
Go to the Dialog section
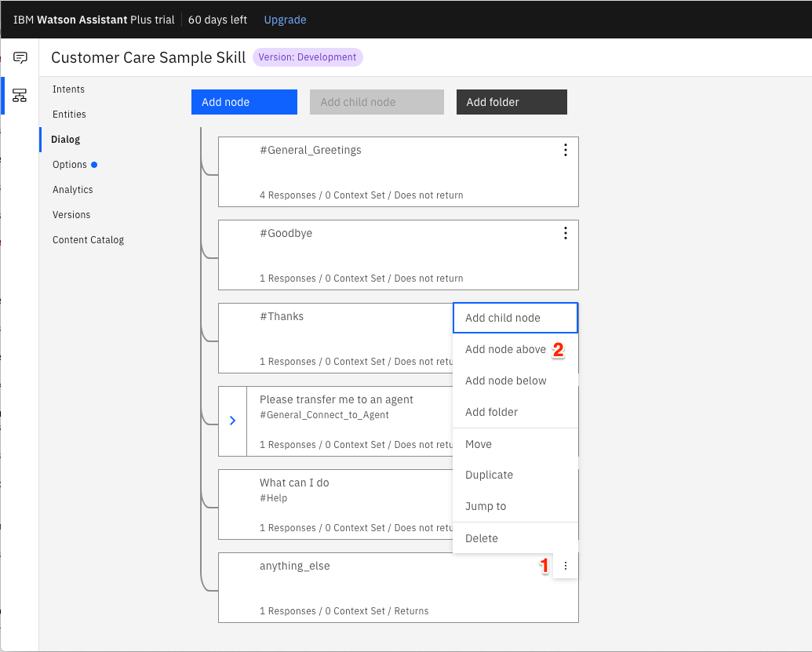pos(66,140)
